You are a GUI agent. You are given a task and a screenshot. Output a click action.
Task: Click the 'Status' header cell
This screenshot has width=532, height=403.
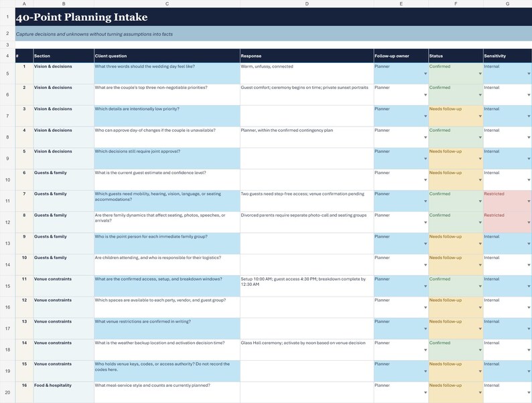456,56
